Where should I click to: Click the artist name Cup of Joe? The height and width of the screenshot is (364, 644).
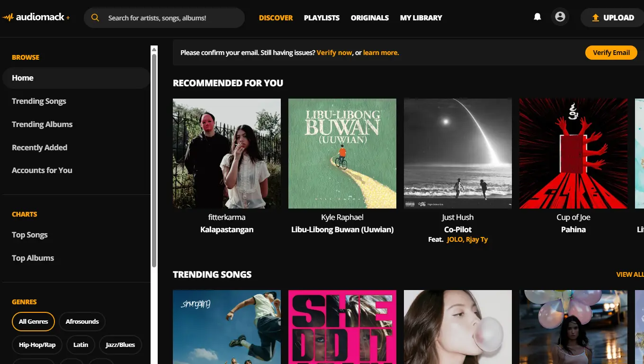573,217
